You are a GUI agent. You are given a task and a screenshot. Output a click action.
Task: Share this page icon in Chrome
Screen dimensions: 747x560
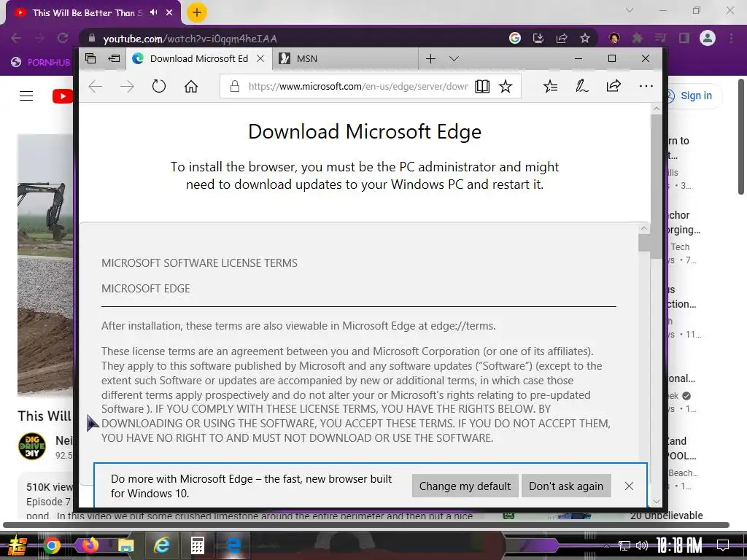(x=562, y=38)
